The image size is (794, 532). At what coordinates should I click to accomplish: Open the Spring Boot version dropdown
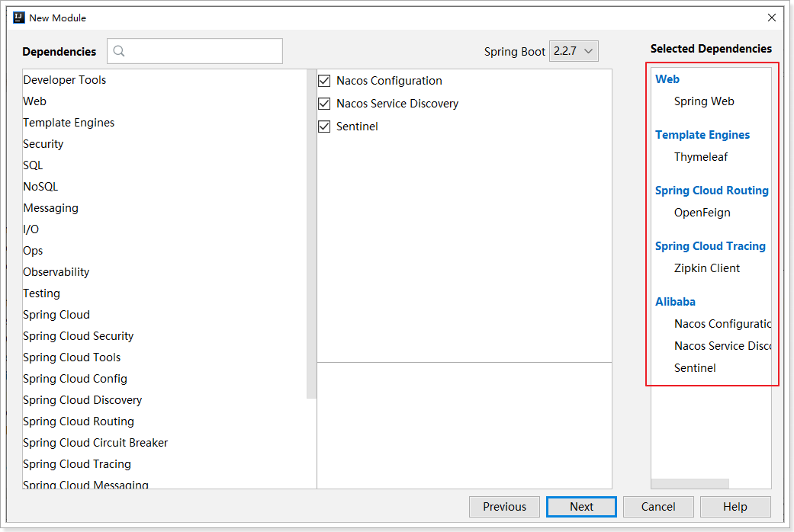pyautogui.click(x=574, y=51)
